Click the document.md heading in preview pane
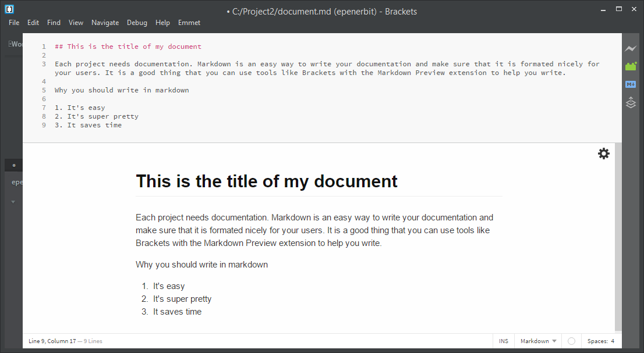This screenshot has width=644, height=353. point(266,181)
